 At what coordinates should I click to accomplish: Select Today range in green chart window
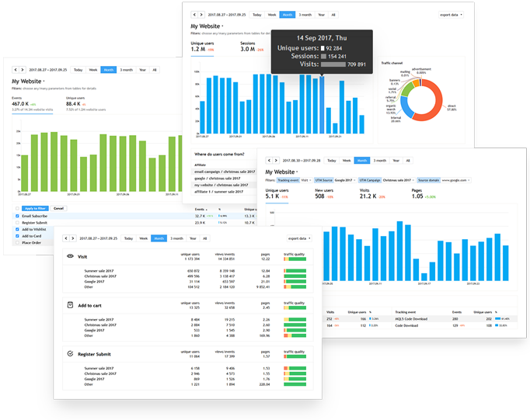tap(78, 70)
